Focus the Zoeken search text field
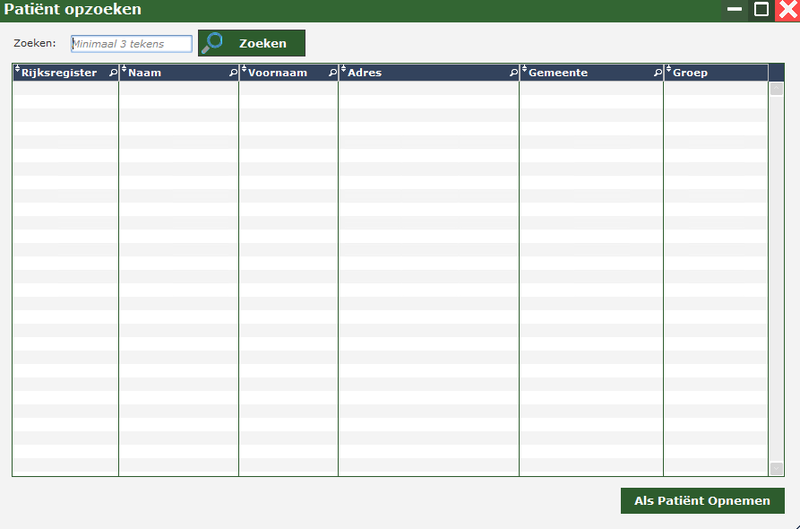Image resolution: width=800 pixels, height=529 pixels. pyautogui.click(x=131, y=44)
